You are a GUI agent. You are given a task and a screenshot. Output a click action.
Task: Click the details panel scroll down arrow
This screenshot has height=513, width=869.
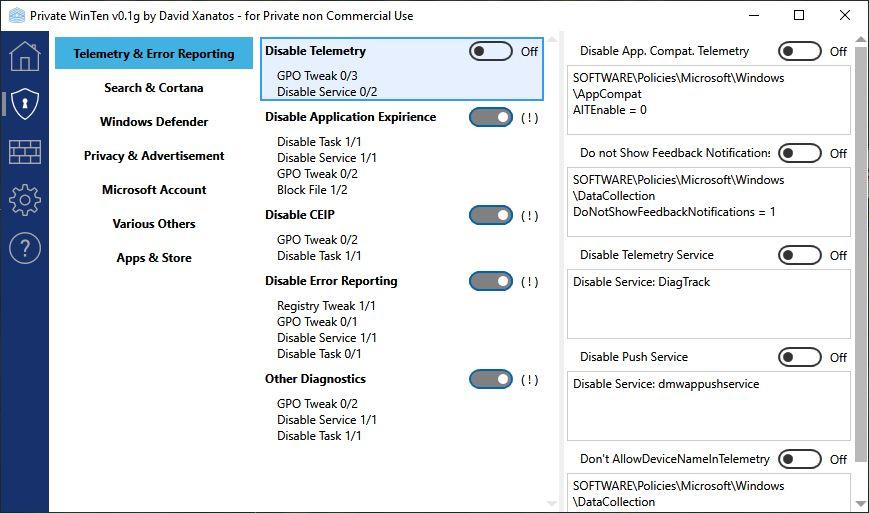pyautogui.click(x=860, y=504)
